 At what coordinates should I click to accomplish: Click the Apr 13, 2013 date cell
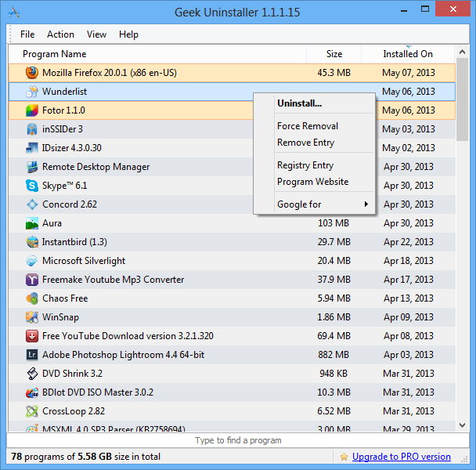(409, 298)
